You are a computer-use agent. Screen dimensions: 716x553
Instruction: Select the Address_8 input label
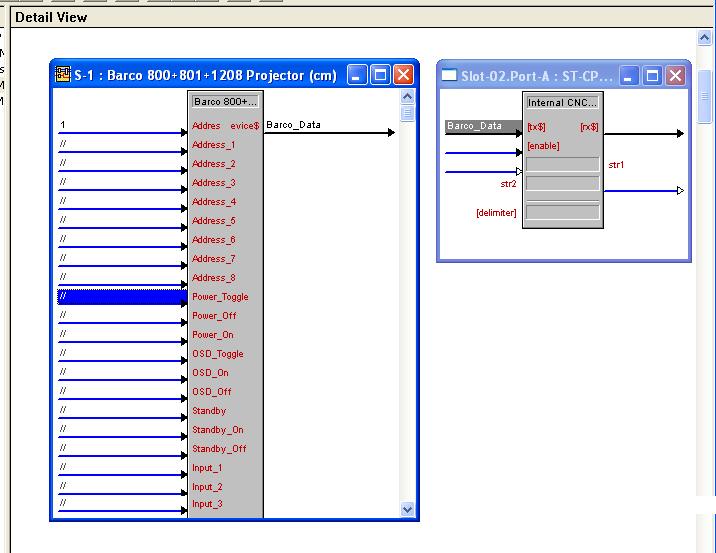click(214, 278)
